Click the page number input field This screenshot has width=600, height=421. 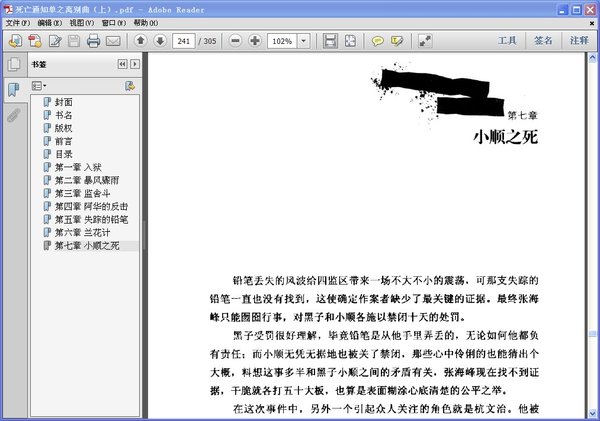point(184,41)
